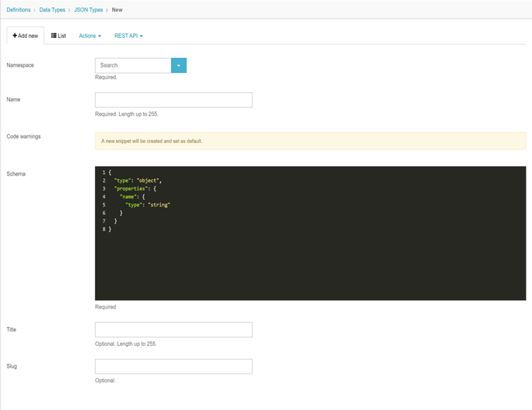The width and height of the screenshot is (532, 410).
Task: Open the Actions dropdown menu
Action: (x=90, y=36)
